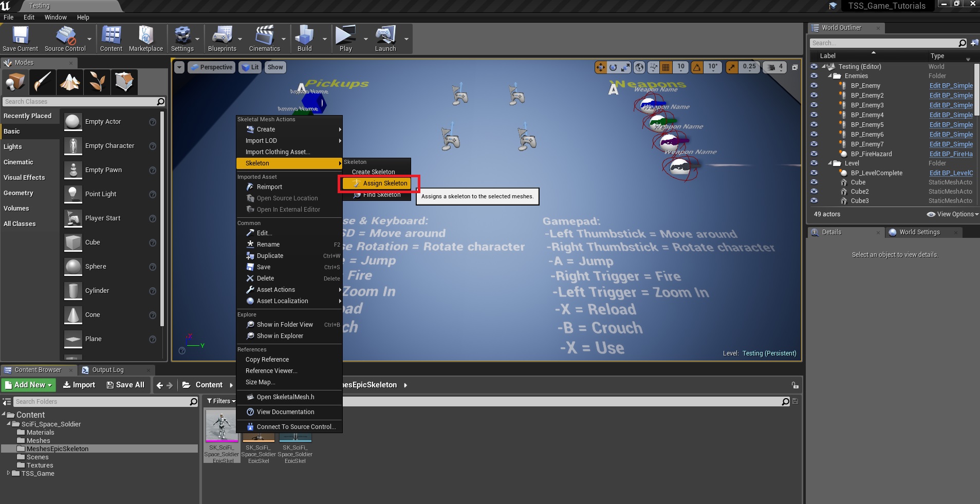Open the Add New dropdown
Image resolution: width=980 pixels, height=504 pixels.
(x=29, y=385)
